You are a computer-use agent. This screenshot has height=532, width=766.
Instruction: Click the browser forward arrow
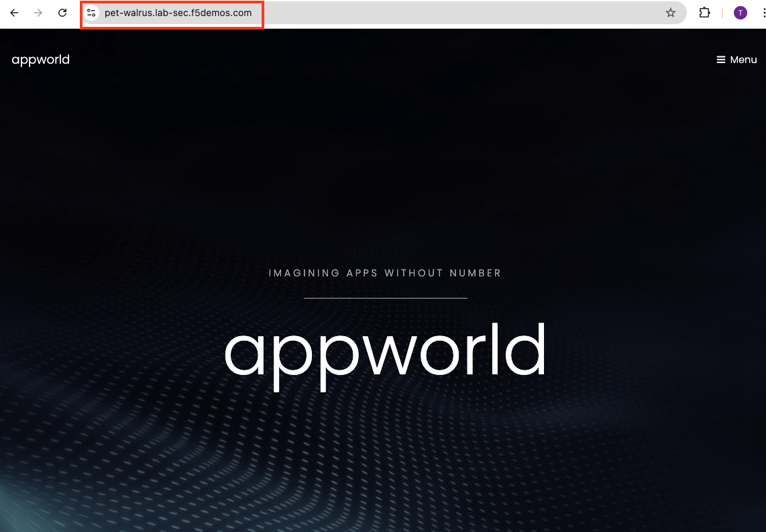(x=38, y=13)
